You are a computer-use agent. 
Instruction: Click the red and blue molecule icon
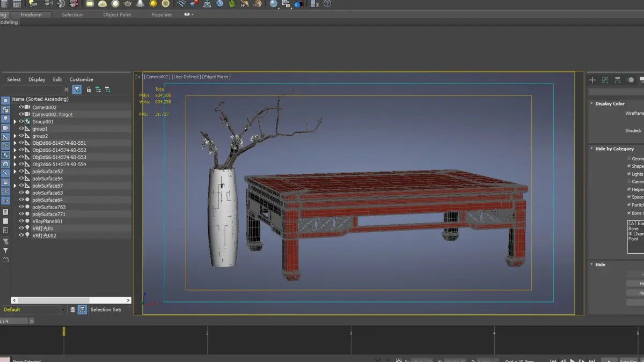194,4
